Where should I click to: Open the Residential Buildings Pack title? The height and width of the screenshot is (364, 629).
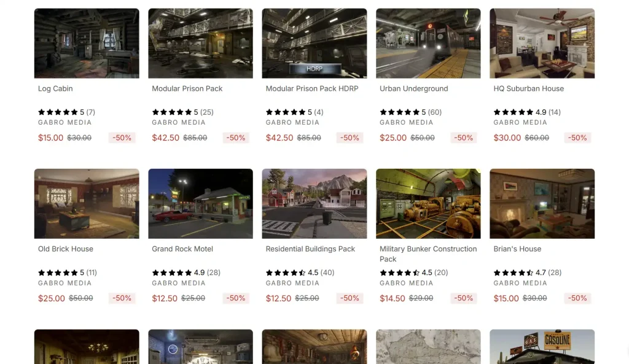click(310, 249)
